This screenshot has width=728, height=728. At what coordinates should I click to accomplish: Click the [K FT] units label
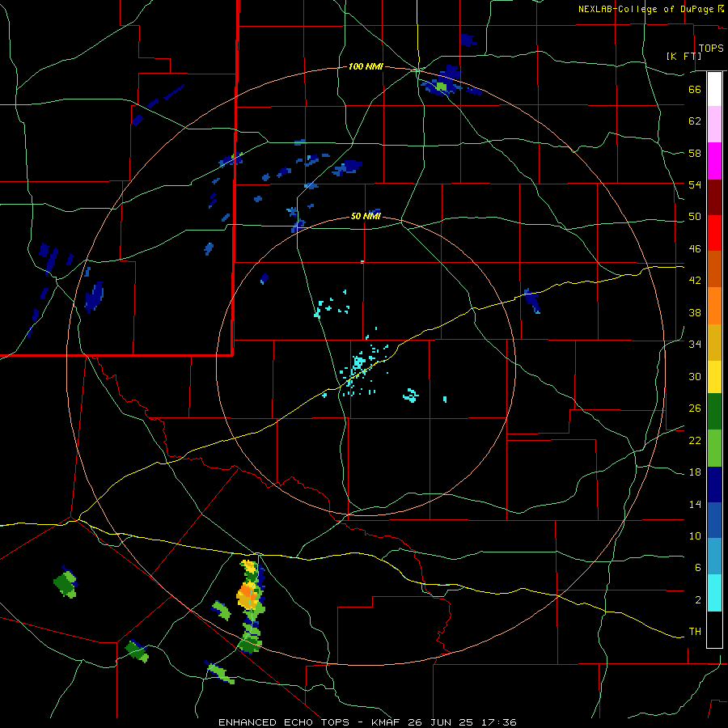[x=684, y=56]
